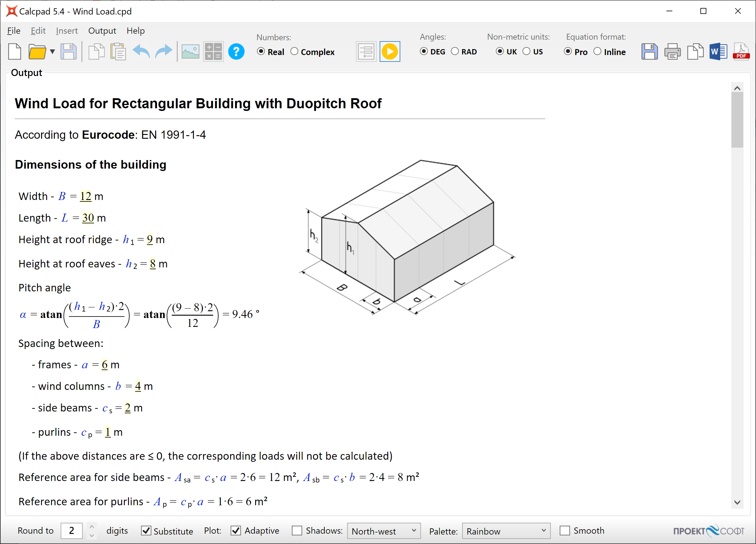Screen dimensions: 756x544
Task: Click the yellow Calculate play button
Action: point(389,52)
